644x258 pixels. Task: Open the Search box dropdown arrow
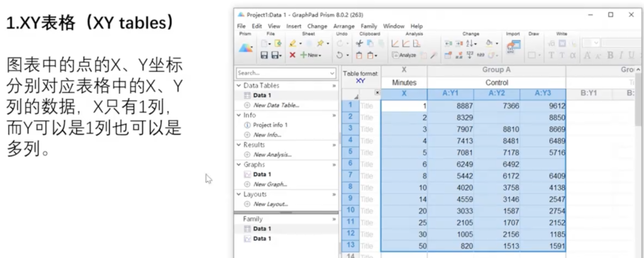[333, 74]
